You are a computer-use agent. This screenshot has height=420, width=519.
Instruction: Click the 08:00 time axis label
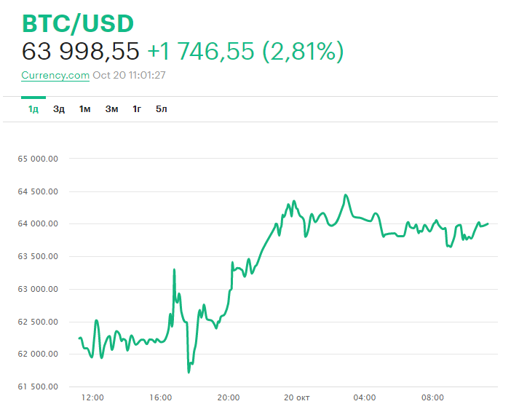(432, 397)
